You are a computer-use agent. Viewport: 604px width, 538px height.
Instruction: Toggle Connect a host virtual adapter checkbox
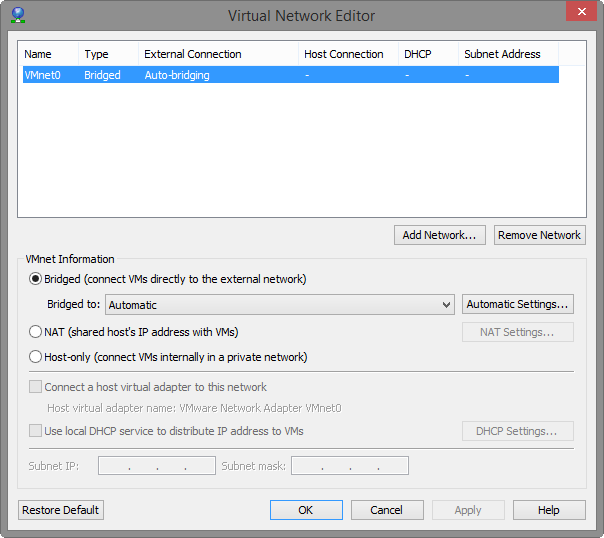tap(35, 387)
